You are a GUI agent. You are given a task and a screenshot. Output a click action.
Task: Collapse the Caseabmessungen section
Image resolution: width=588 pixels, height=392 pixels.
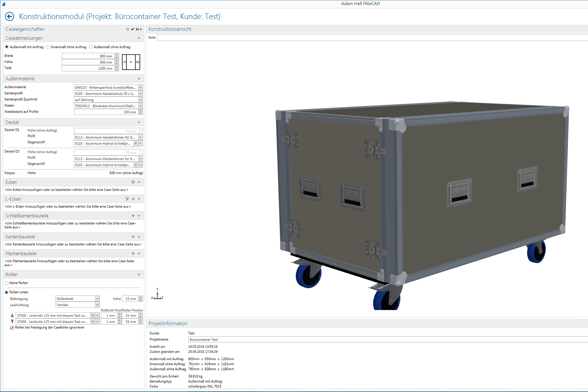pyautogui.click(x=139, y=38)
